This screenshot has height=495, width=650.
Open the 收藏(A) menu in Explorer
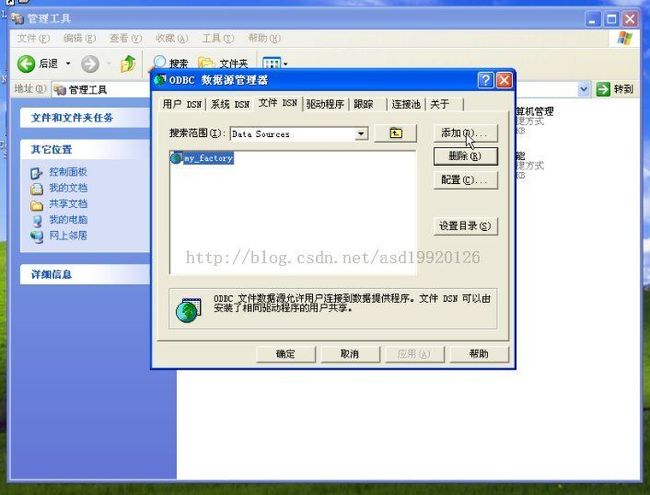click(171, 39)
